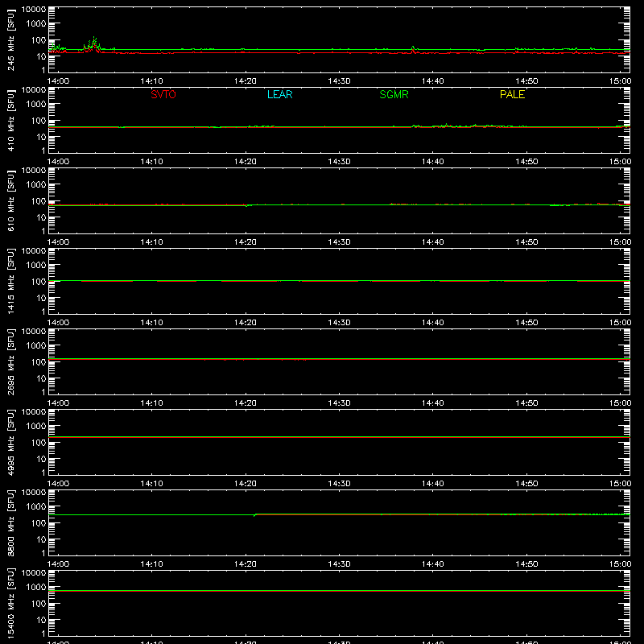The image size is (644, 644).
Task: Click the 14:20 label under the 8800 MHz plot
Action: [x=246, y=564]
